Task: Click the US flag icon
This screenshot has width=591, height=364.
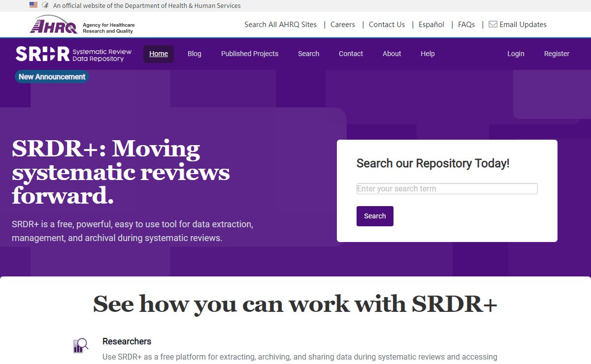Action: (x=33, y=5)
